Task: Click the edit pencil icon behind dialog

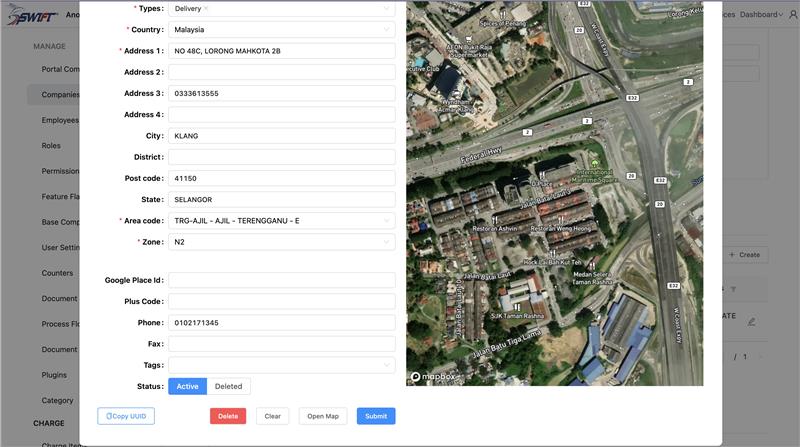Action: 752,322
